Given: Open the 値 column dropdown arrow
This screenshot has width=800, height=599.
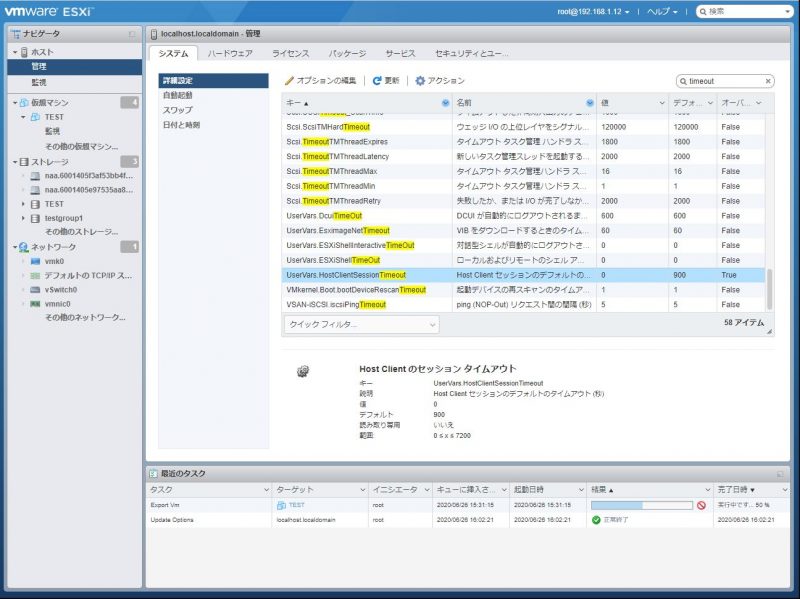Looking at the screenshot, I should point(662,103).
